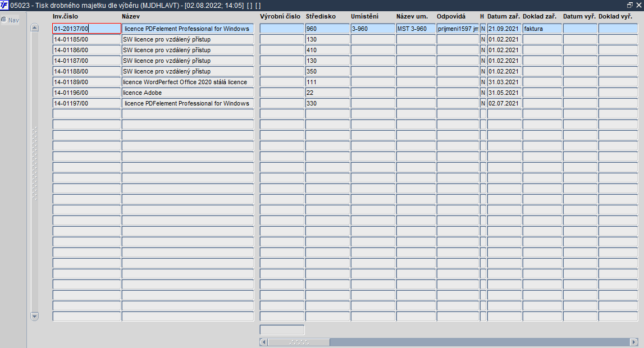Viewport: 644px width, 348px height.
Task: Click Středisko value 960
Action: [x=327, y=28]
